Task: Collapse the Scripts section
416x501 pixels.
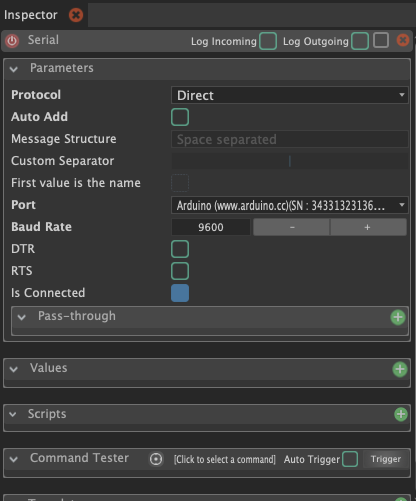Action: [13, 414]
